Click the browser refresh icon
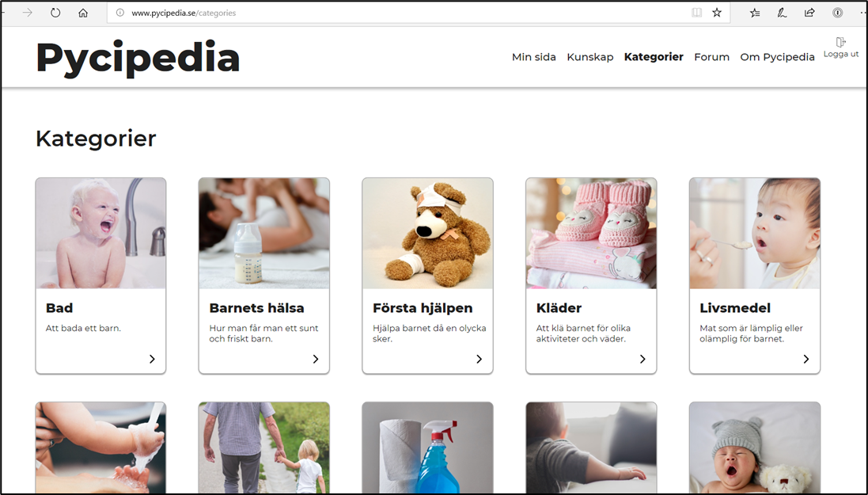This screenshot has width=868, height=495. click(x=55, y=13)
